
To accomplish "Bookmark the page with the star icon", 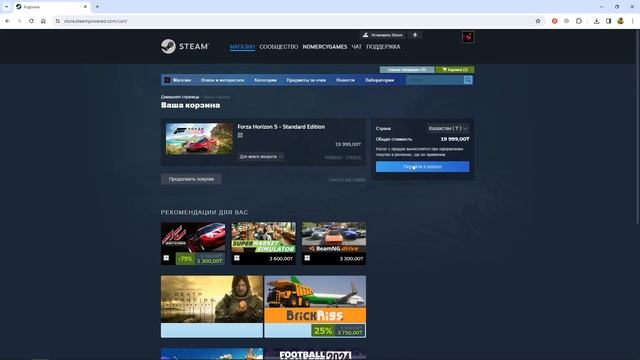I will (538, 21).
